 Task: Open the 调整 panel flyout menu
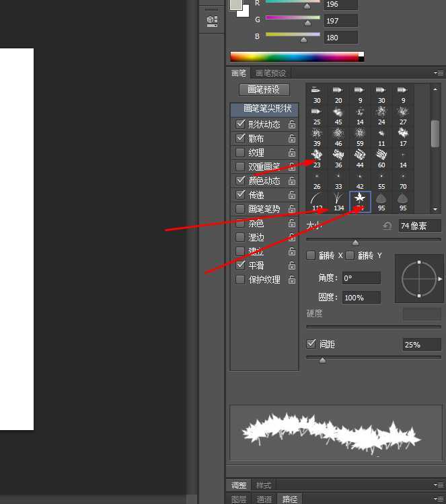(439, 485)
